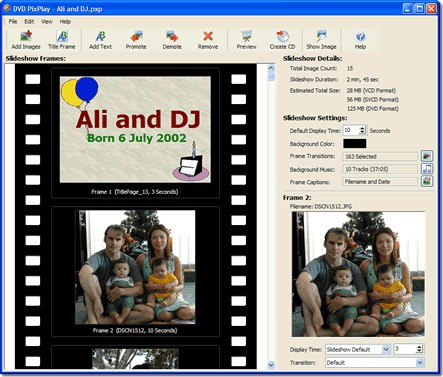This screenshot has width=443, height=377.
Task: Select the Add Text tool
Action: (x=100, y=40)
